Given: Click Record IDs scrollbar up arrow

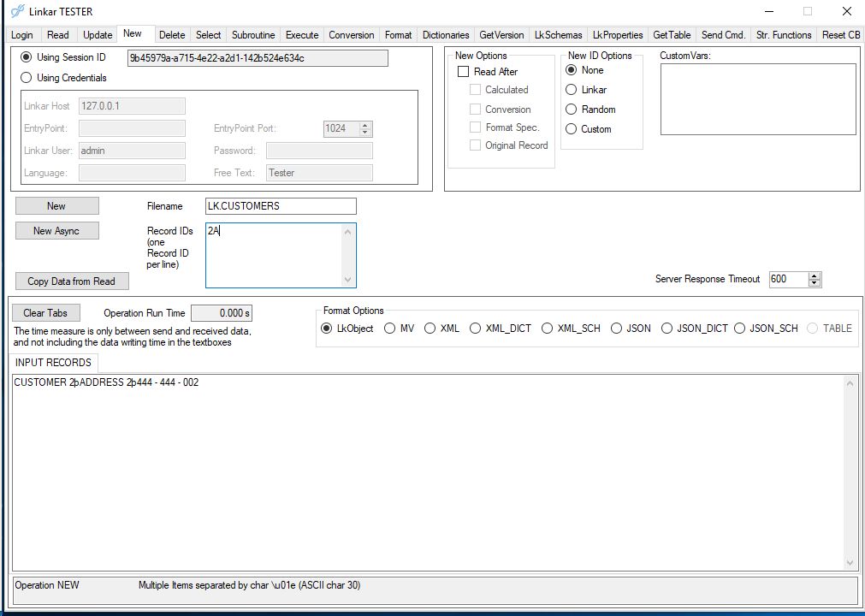Looking at the screenshot, I should [347, 232].
